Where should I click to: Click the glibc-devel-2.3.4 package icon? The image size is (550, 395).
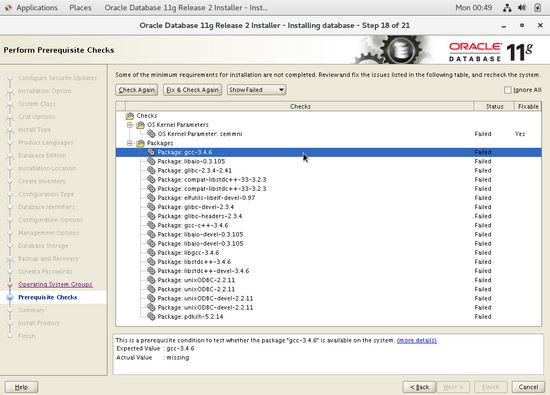pos(151,207)
